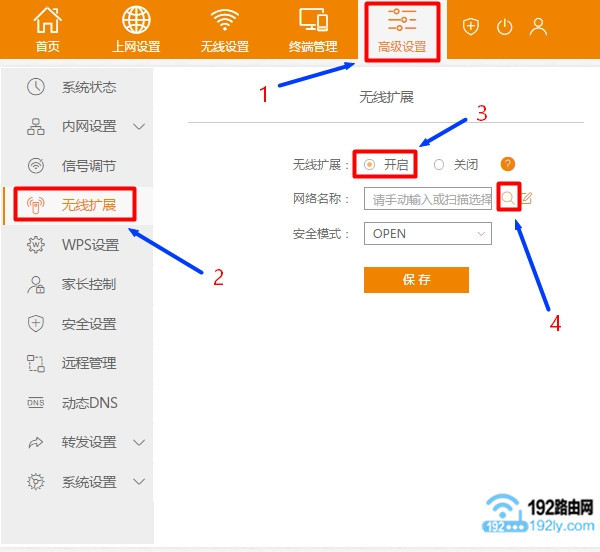Go to the 首页 home tab

47,30
